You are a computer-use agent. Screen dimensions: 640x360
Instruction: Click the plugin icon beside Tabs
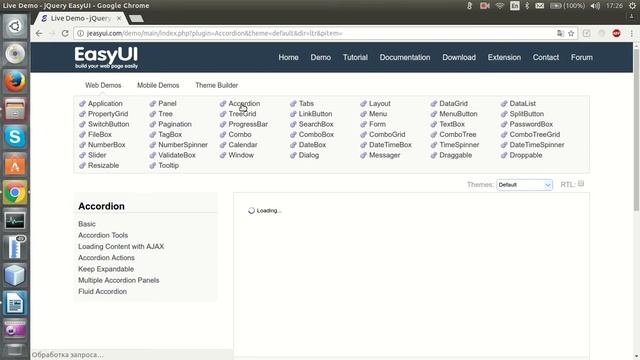(x=293, y=104)
